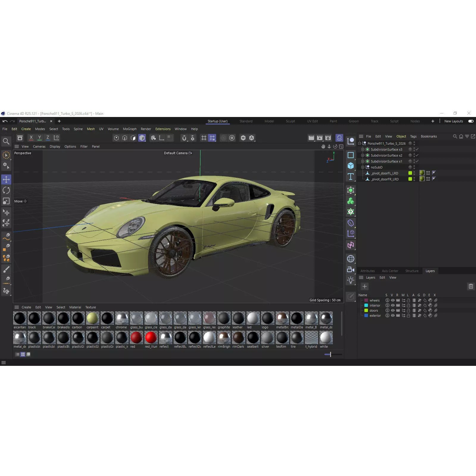Select the Rotate tool in left toolbar
Screen dimensions: 476x476
tap(6, 190)
